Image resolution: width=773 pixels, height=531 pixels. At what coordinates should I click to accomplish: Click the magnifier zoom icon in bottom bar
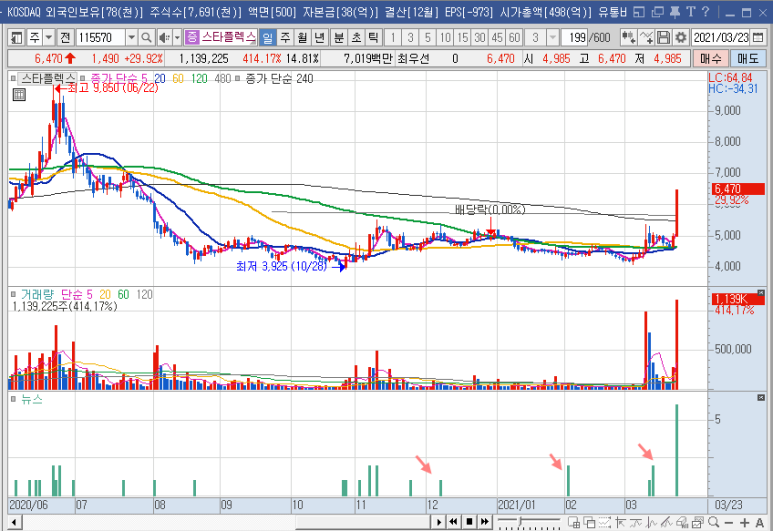(713, 522)
